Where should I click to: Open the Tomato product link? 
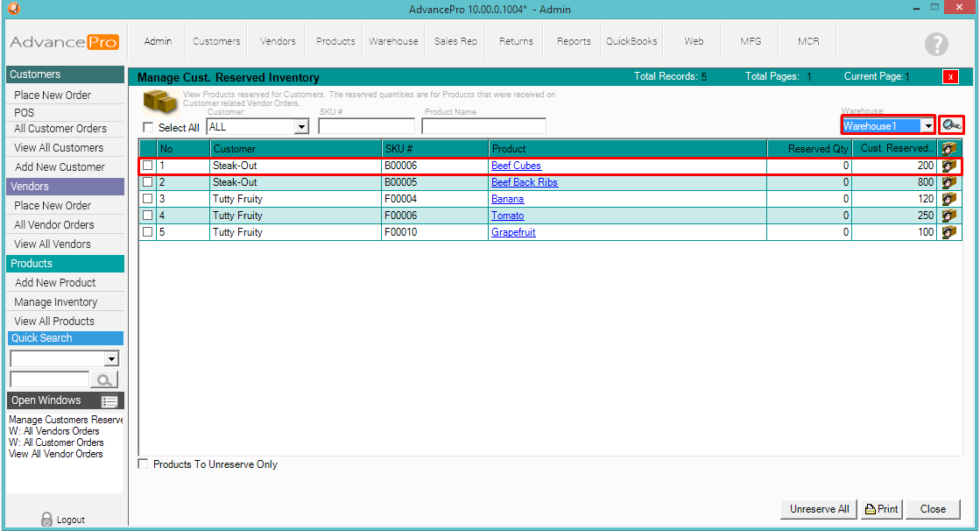click(507, 216)
